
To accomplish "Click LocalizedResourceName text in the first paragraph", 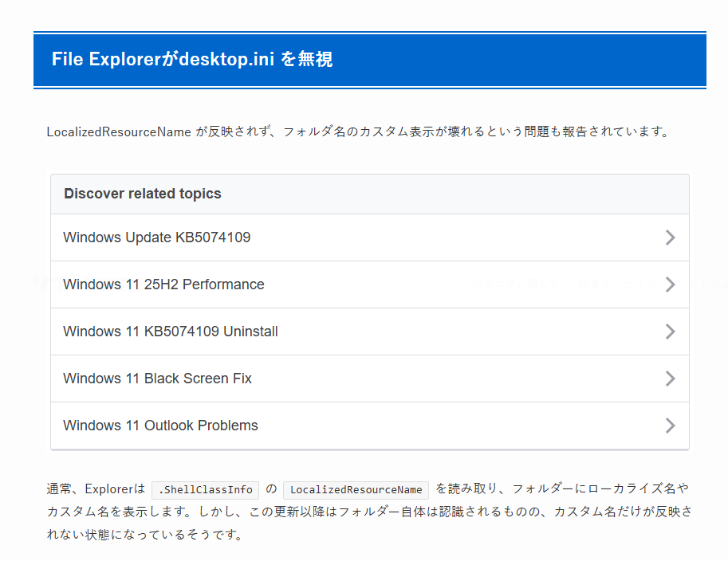I will (x=119, y=131).
